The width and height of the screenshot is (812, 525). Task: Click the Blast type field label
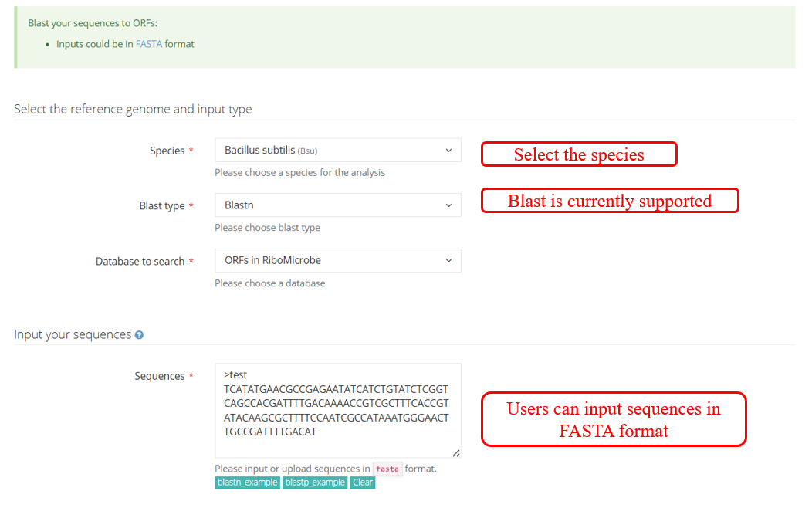161,206
